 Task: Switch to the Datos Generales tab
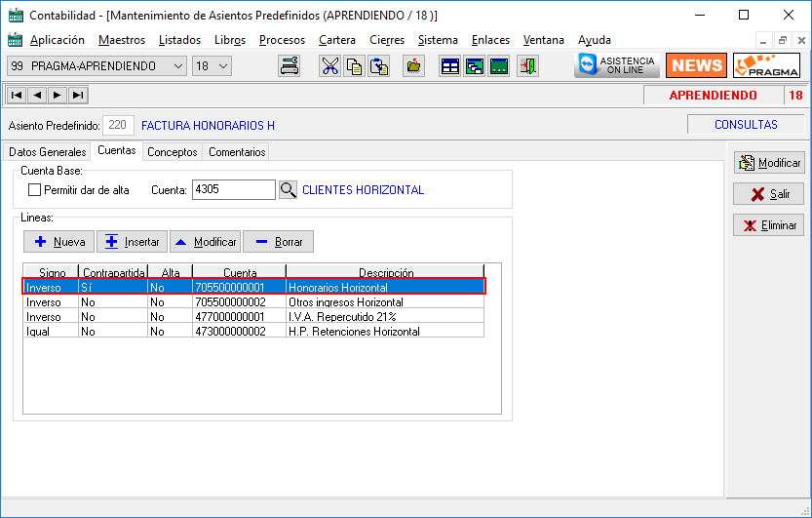point(48,152)
